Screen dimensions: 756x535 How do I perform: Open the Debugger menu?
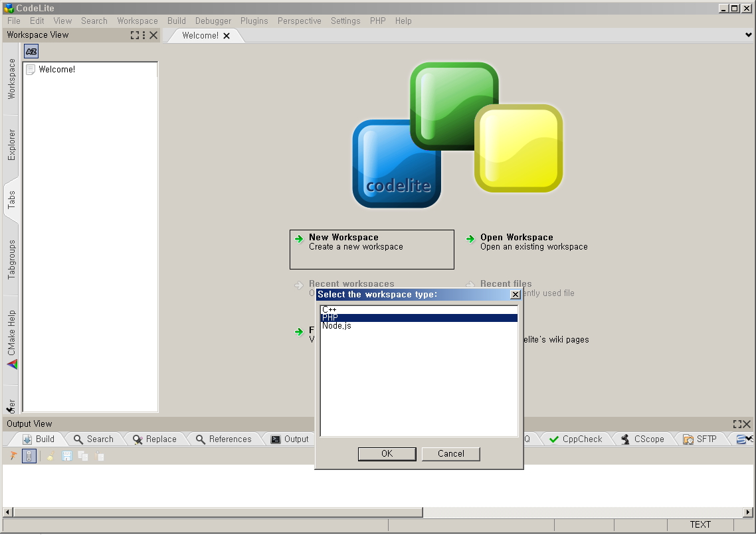click(213, 21)
